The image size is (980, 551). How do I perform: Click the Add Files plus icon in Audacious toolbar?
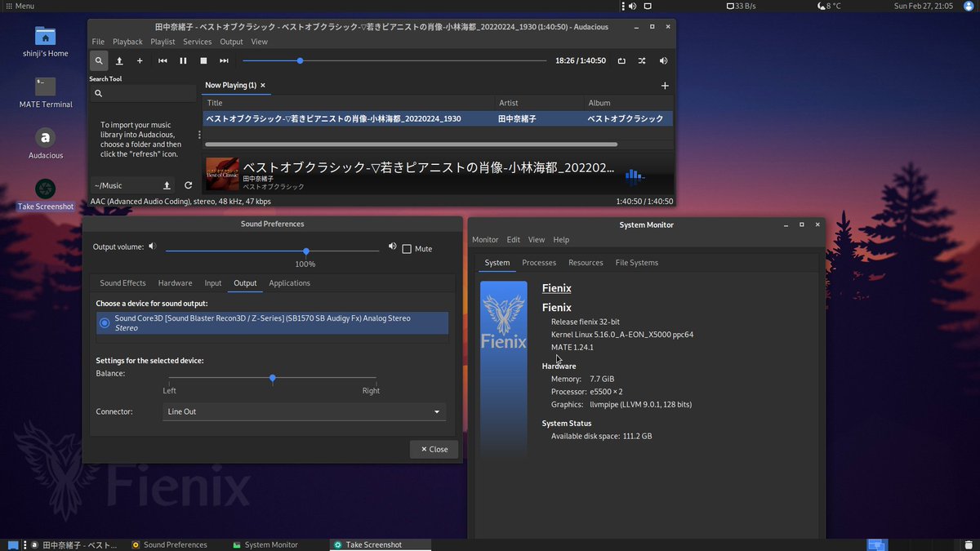coord(140,60)
